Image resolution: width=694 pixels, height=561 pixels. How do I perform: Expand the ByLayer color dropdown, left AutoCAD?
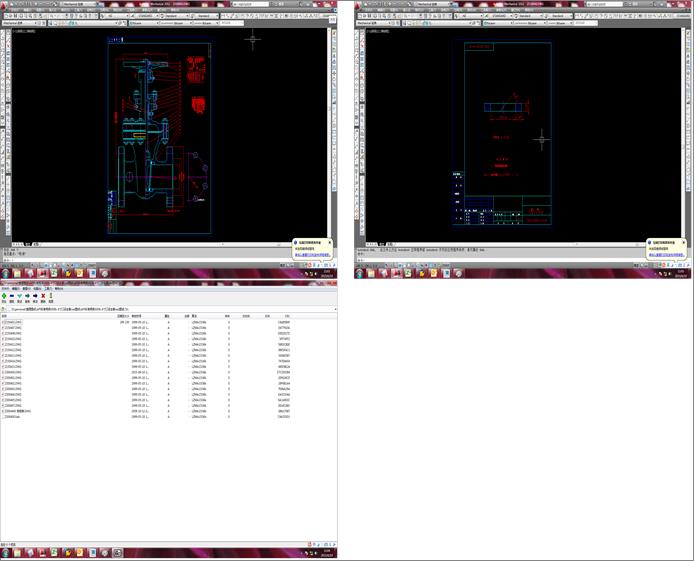pyautogui.click(x=156, y=23)
